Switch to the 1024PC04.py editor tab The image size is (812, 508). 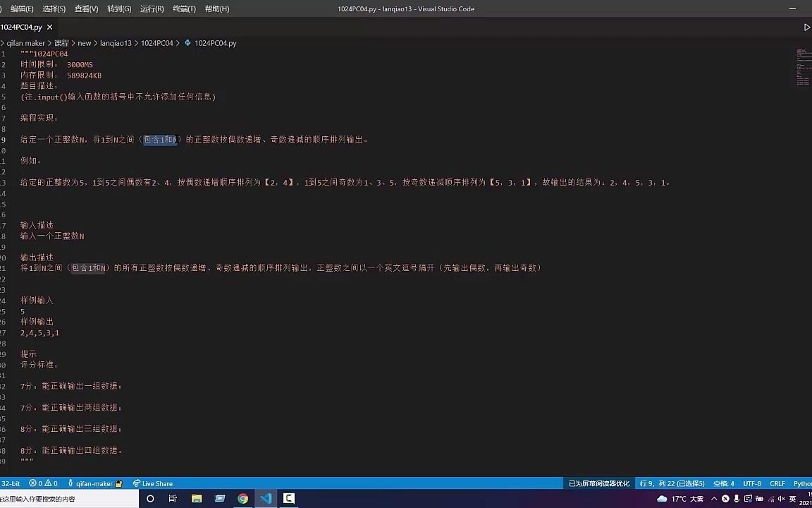[x=20, y=27]
